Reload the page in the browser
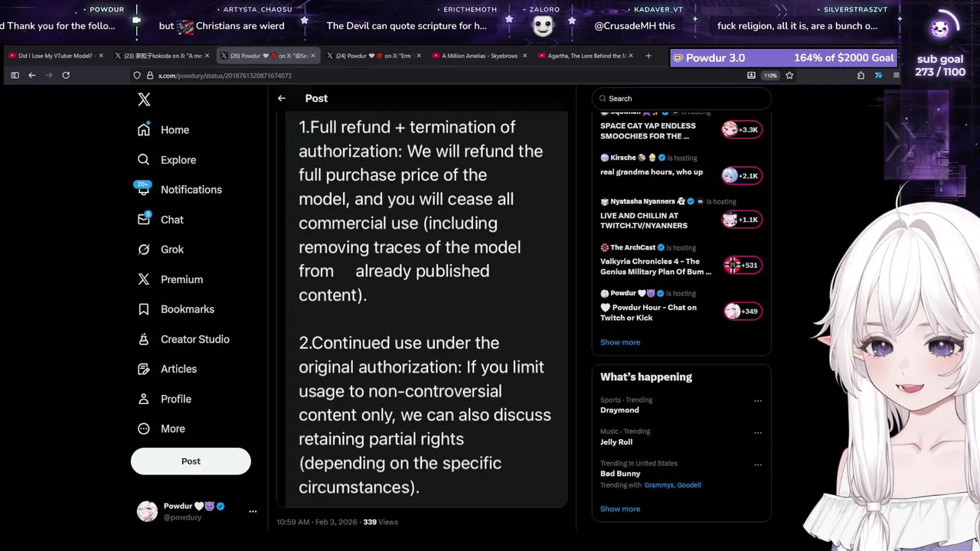 pos(66,75)
